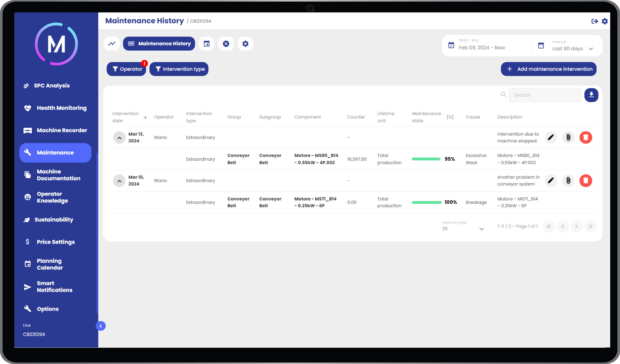Open Machine Recorder in sidebar
The height and width of the screenshot is (364, 620).
pos(55,130)
